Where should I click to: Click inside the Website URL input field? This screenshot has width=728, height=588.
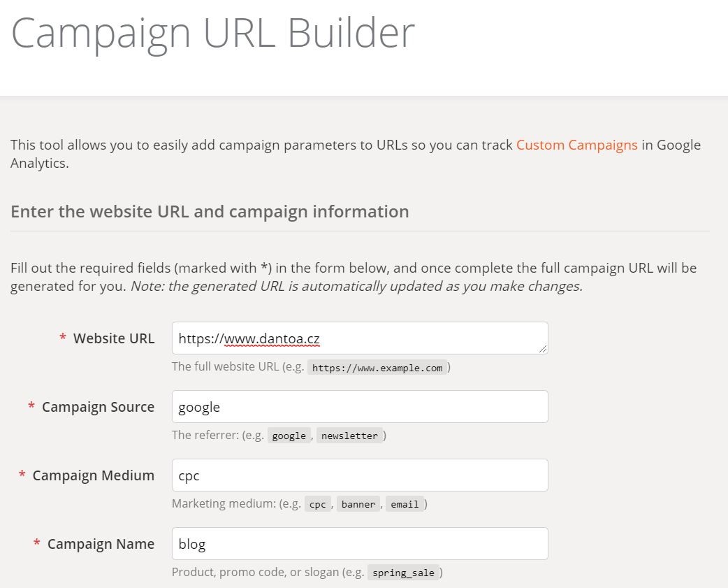point(360,338)
